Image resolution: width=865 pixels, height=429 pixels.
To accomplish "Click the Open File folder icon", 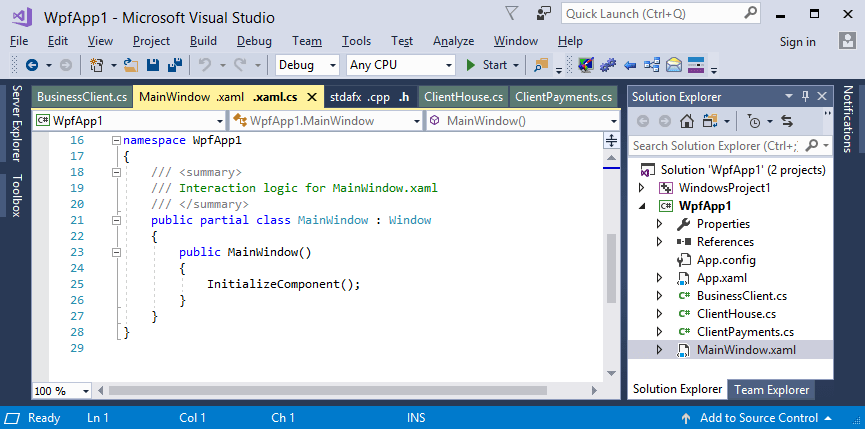I will [x=132, y=65].
